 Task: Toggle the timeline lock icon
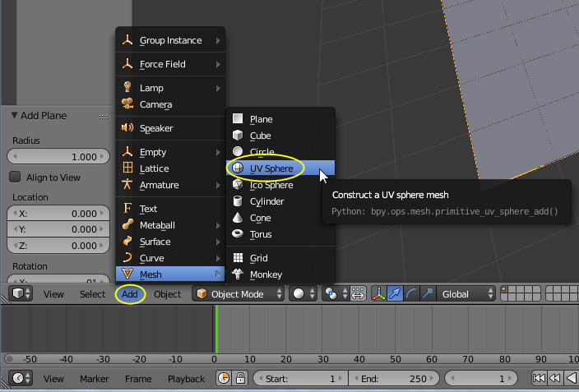241,379
